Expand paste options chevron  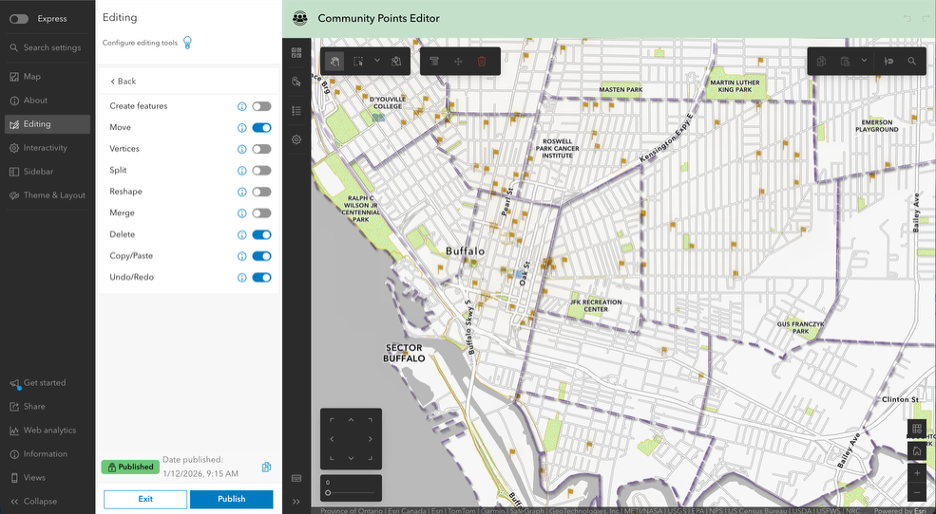pyautogui.click(x=864, y=60)
